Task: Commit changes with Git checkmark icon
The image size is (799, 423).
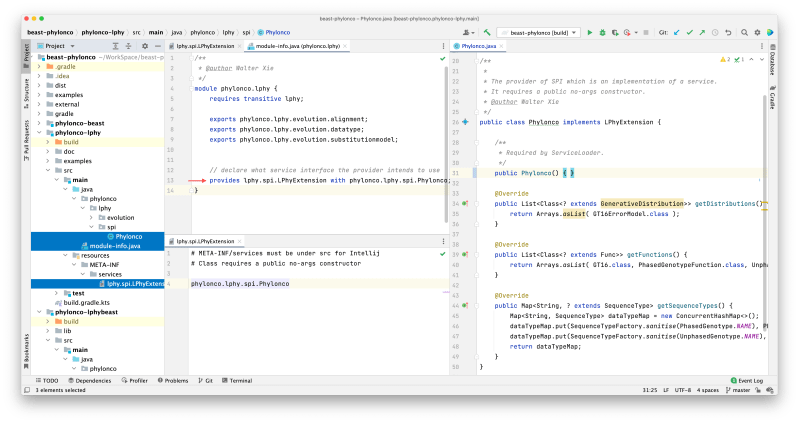Action: pyautogui.click(x=689, y=32)
